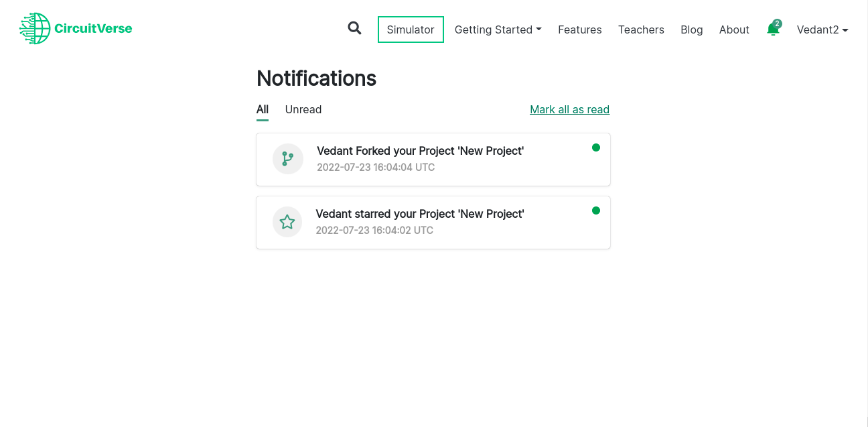Switch the notification filter to All

tap(262, 109)
